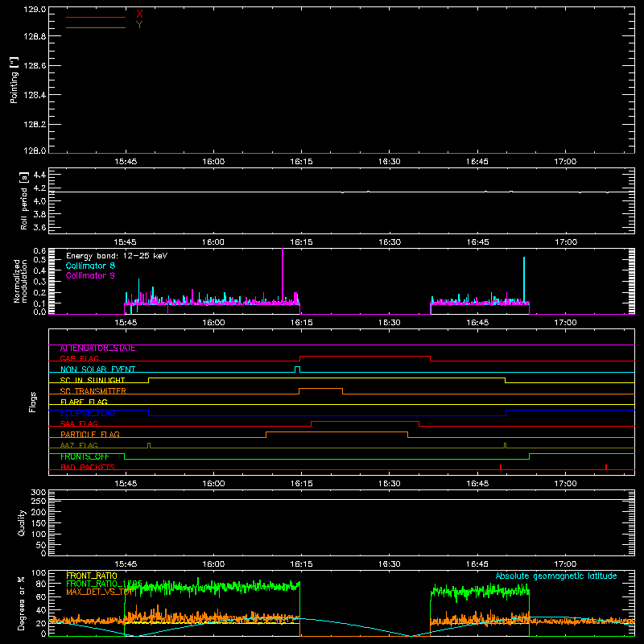Click the red X legend label
This screenshot has width=644, height=644.
pyautogui.click(x=139, y=14)
